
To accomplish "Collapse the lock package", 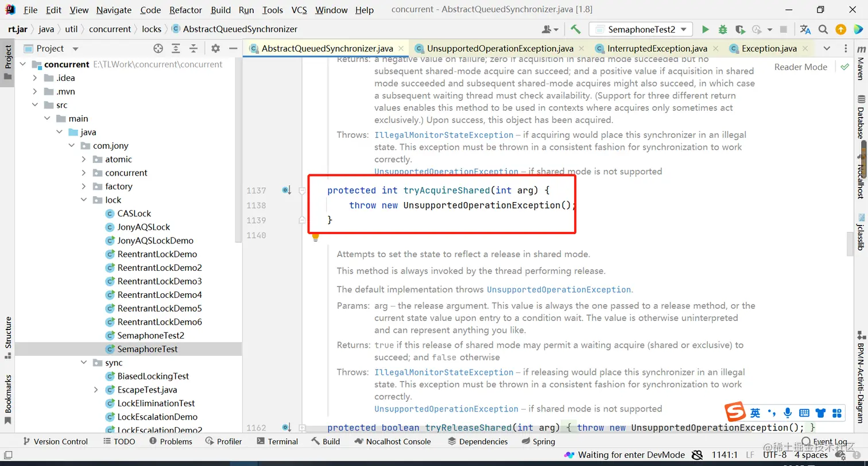I will click(84, 200).
